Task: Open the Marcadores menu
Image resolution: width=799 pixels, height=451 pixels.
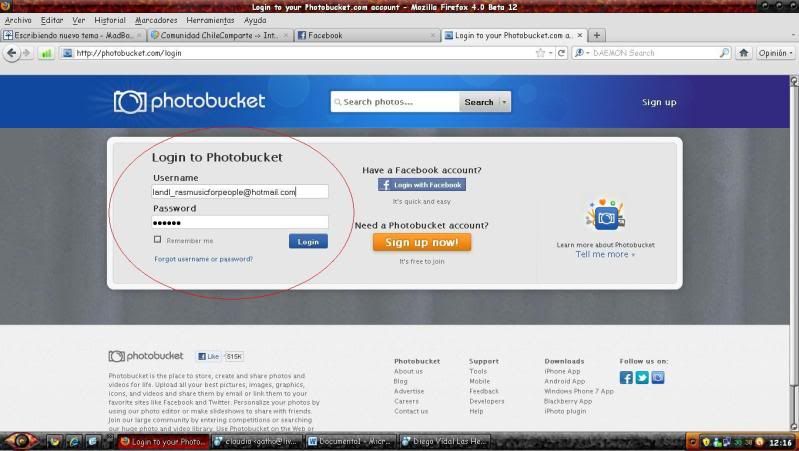Action: click(156, 20)
